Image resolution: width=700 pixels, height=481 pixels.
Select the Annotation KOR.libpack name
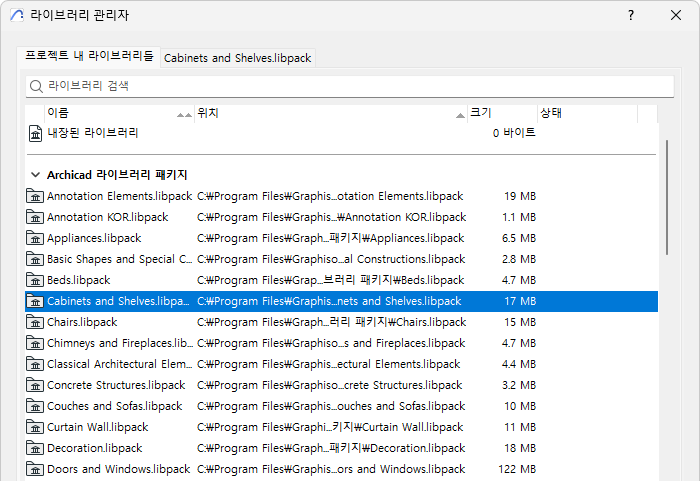(x=108, y=217)
